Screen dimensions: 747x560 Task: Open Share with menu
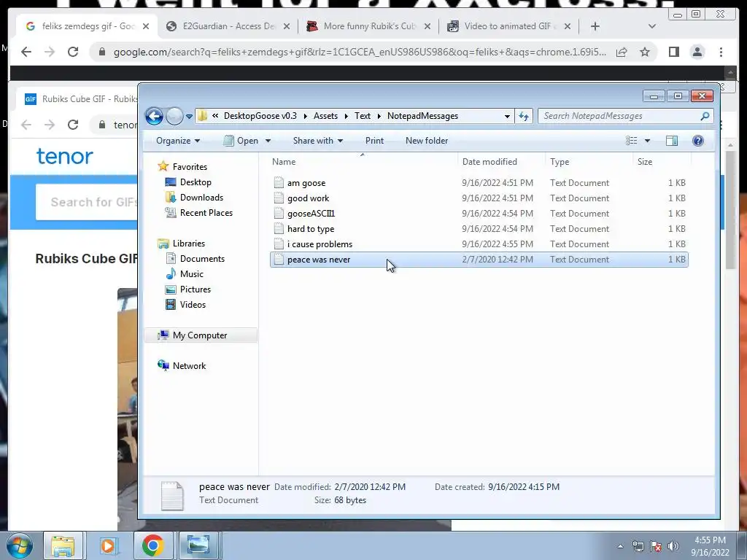318,141
